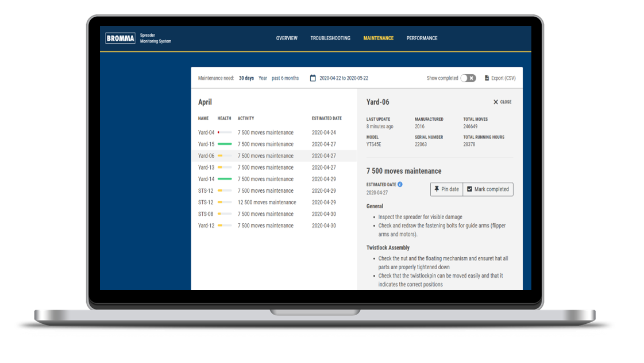The height and width of the screenshot is (363, 644).
Task: Select the Year maintenance filter
Action: point(263,78)
